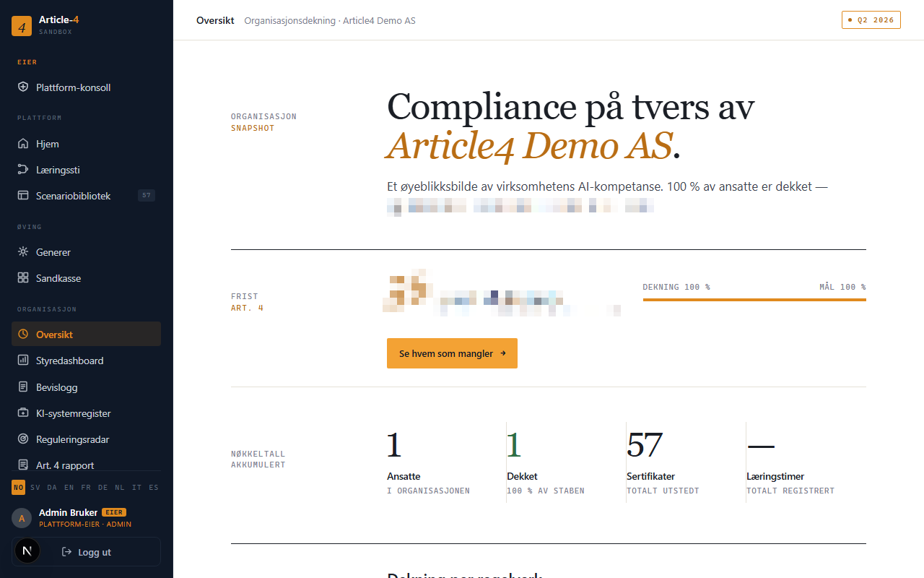Click the Art. 4 rapport icon

[x=23, y=465]
